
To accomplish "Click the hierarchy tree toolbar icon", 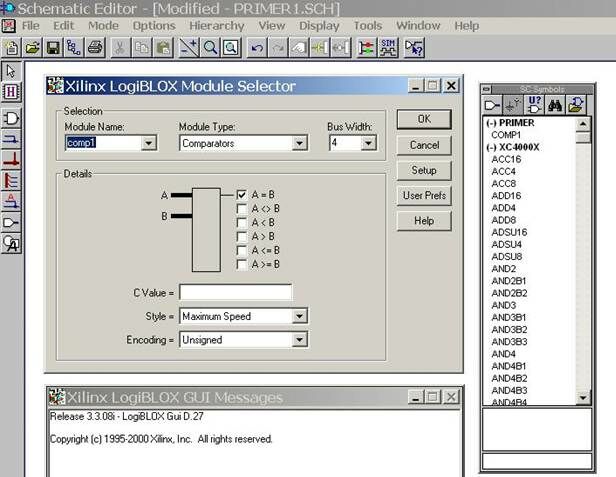I will point(74,48).
